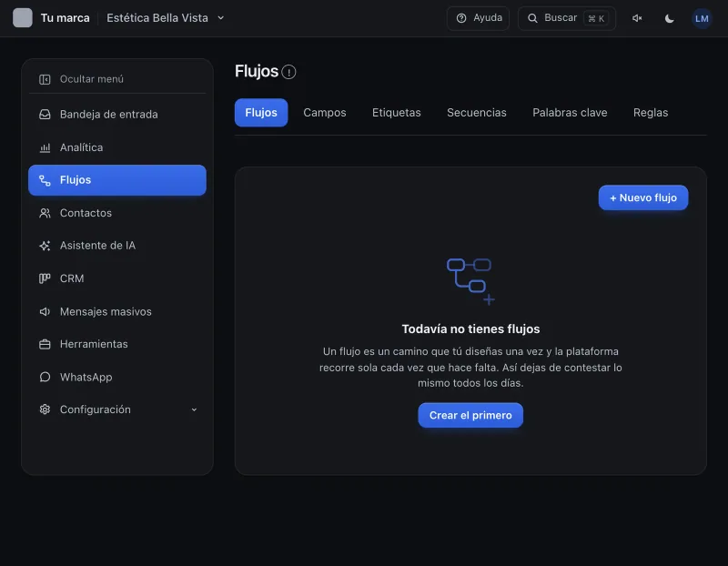Open the LM user avatar menu
Image resolution: width=728 pixels, height=566 pixels.
point(702,18)
